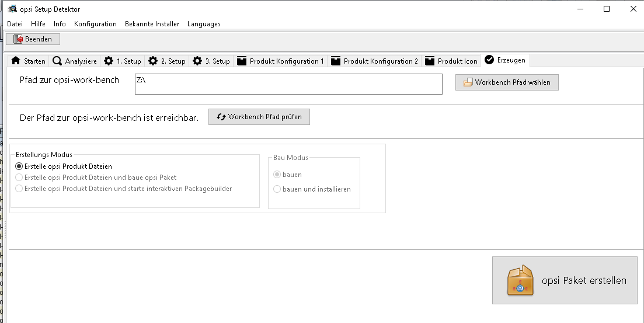Image resolution: width=644 pixels, height=323 pixels.
Task: Click the opsi-work-bench path input field
Action: 288,84
